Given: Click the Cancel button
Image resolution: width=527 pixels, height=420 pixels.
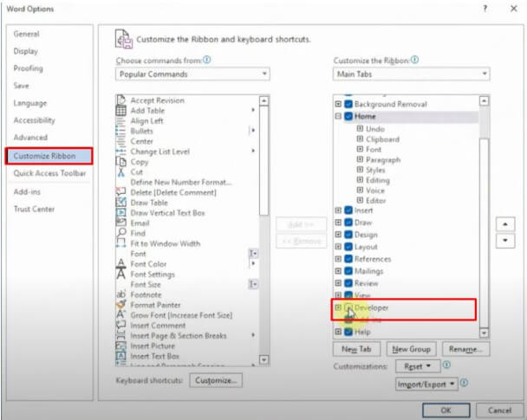Looking at the screenshot, I should coord(499,410).
